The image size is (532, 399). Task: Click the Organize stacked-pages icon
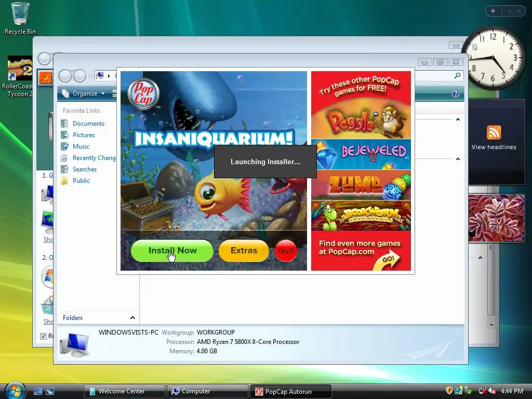coord(65,94)
